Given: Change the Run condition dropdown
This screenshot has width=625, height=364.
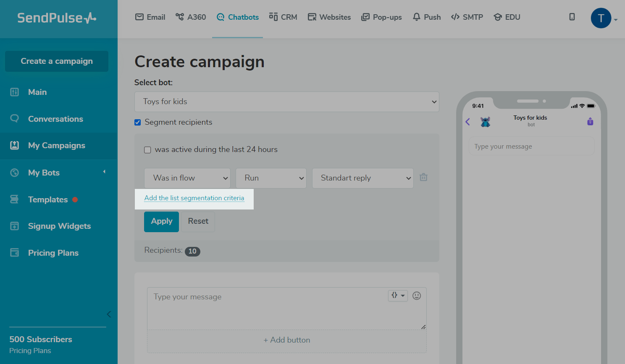Looking at the screenshot, I should click(271, 178).
